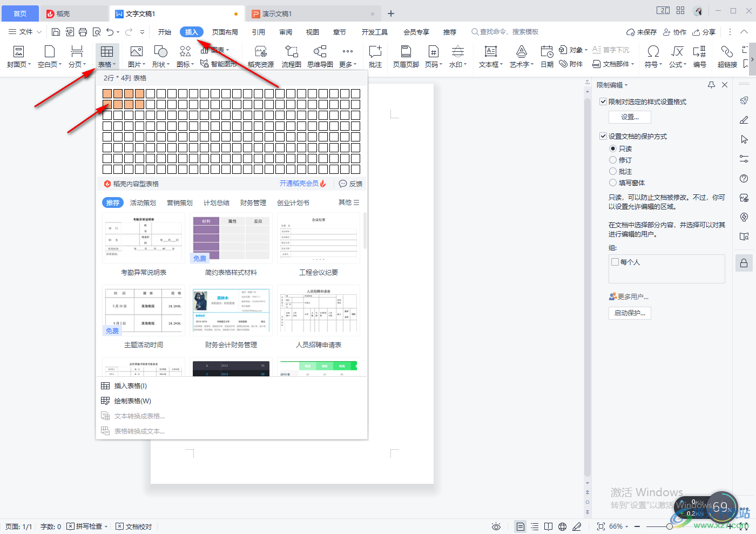
Task: Click the 图片 picture insert icon
Action: pos(136,51)
